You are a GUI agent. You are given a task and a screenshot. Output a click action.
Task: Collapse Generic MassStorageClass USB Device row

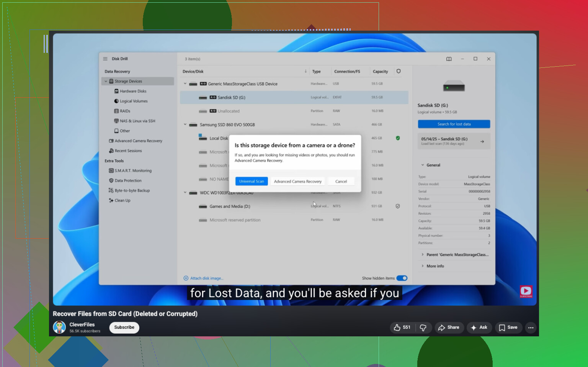tap(185, 84)
